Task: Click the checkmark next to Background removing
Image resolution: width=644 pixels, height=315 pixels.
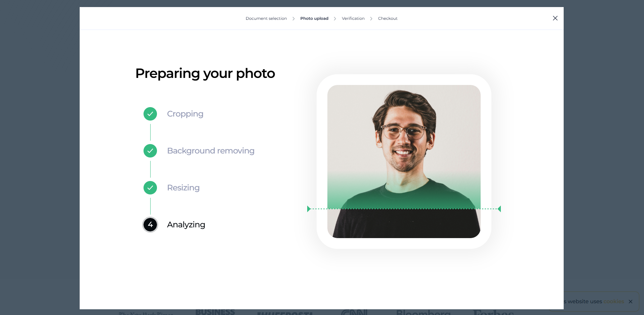Action: pos(150,151)
